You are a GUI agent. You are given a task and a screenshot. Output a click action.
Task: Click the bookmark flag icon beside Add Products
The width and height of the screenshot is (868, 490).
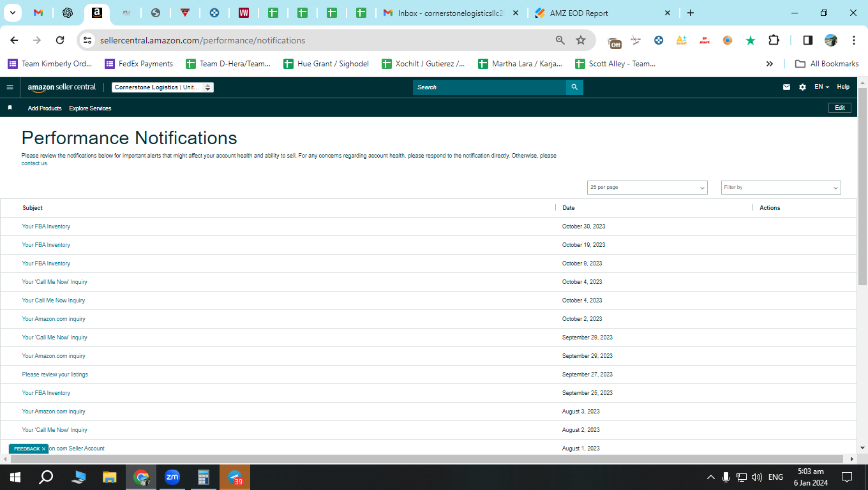point(10,108)
